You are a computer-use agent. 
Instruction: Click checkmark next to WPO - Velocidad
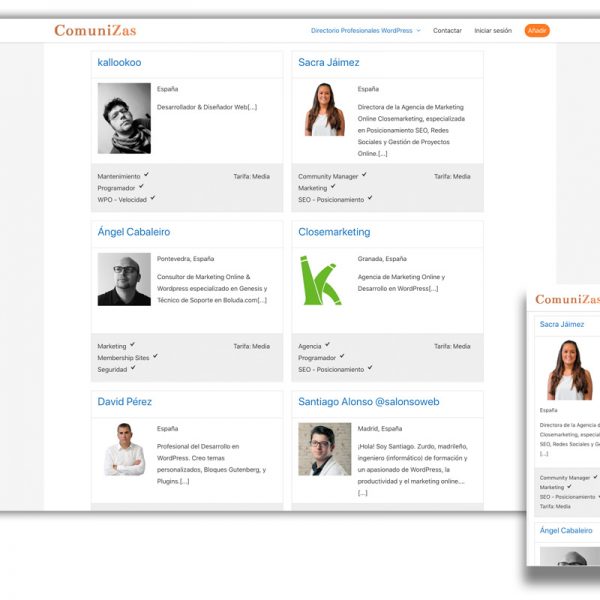[152, 198]
